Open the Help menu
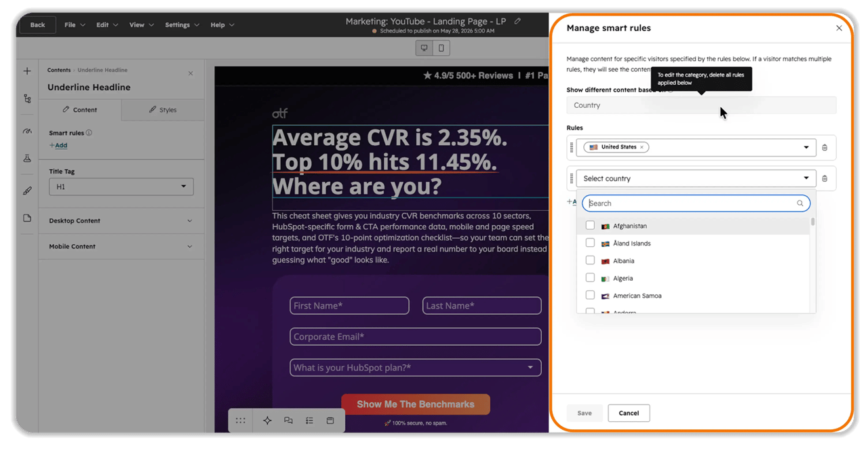 click(222, 25)
